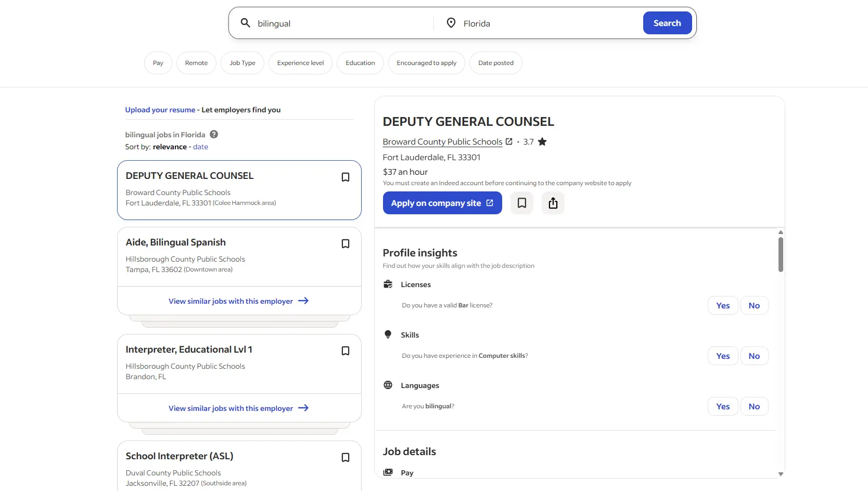Viewport: 868px width, 491px height.
Task: Answer Yes to valid Bar license
Action: (x=723, y=305)
